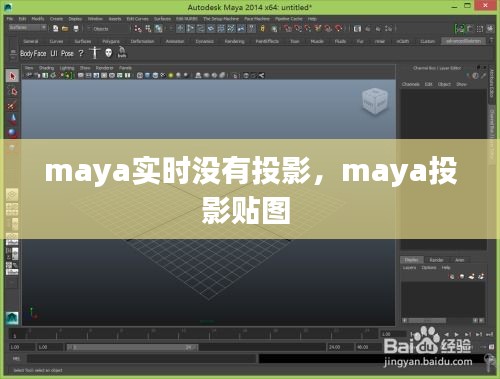Click the skeleton Body icon on shelf
Image resolution: width=500 pixels, height=379 pixels.
95,53
